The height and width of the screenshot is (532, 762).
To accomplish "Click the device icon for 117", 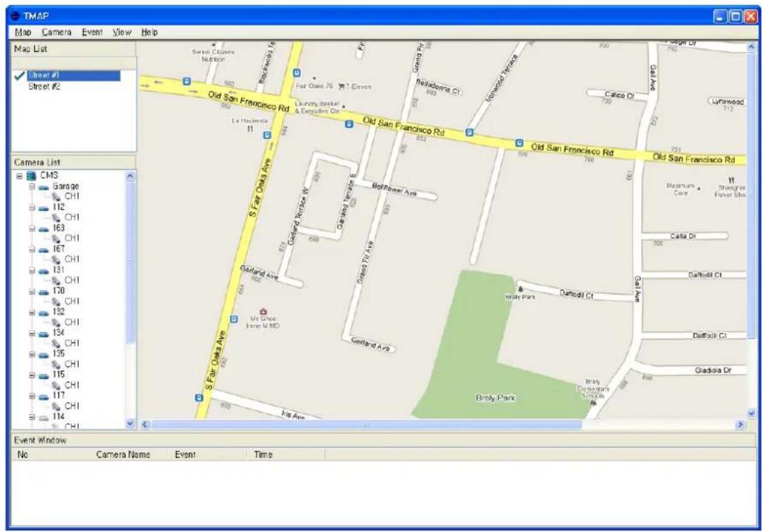I will [x=44, y=396].
